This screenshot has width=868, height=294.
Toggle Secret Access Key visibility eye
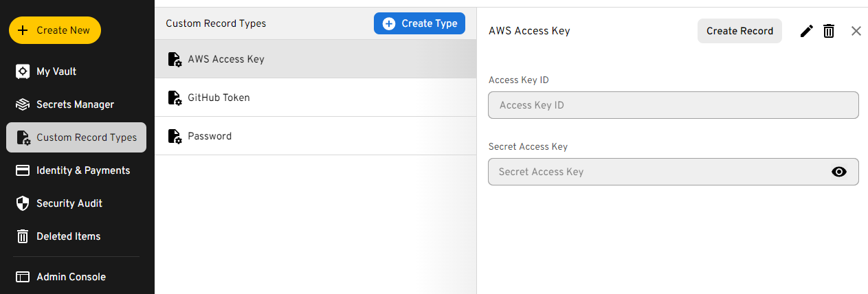[x=838, y=172]
